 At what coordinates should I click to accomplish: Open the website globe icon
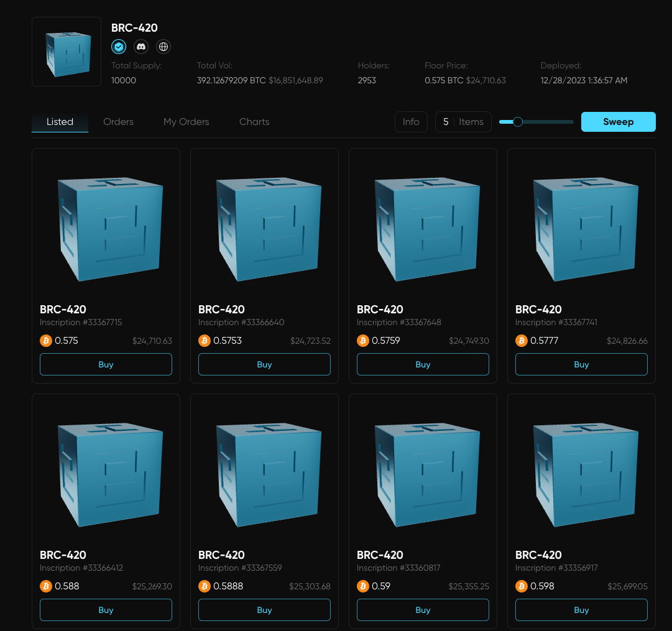click(x=163, y=47)
